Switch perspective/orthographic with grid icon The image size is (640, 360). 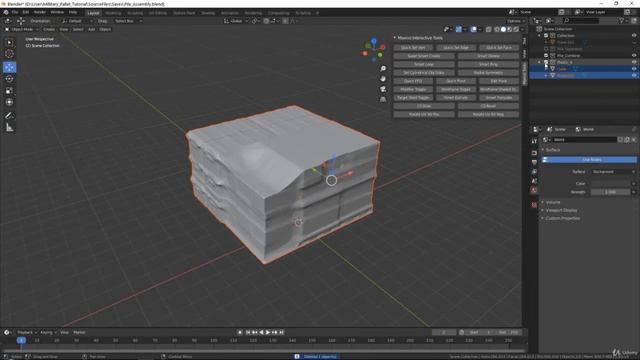[x=383, y=99]
